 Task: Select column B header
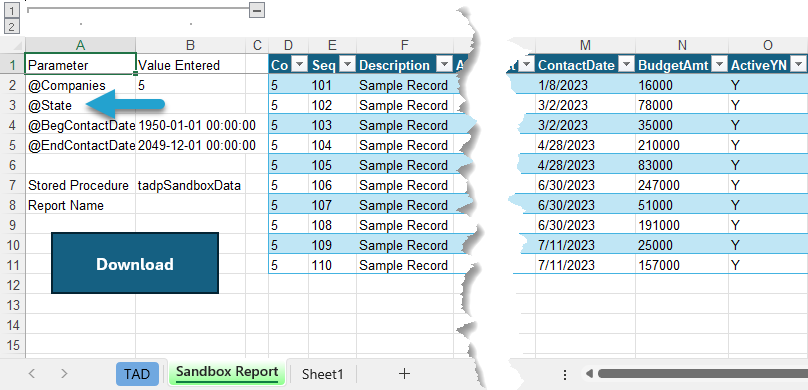[x=190, y=45]
